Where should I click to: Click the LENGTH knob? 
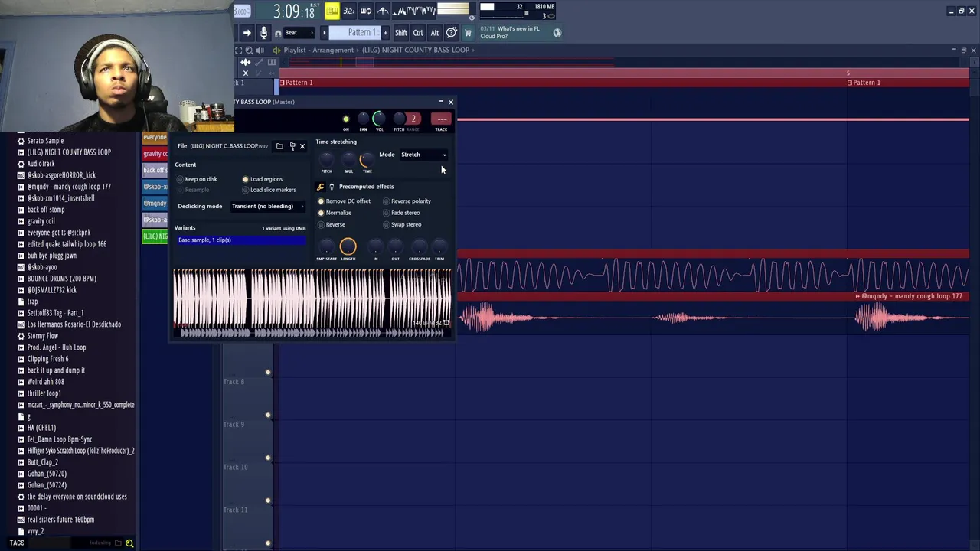coord(348,246)
